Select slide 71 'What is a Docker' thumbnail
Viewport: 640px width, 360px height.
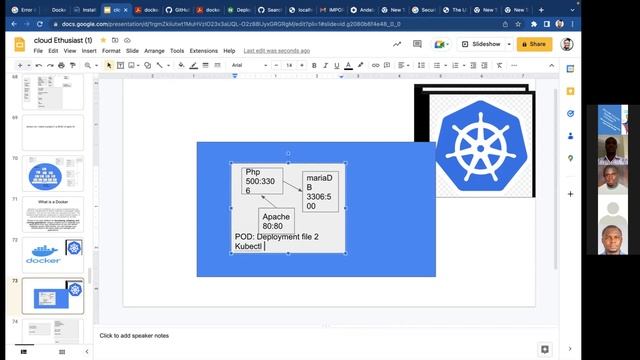(x=53, y=214)
